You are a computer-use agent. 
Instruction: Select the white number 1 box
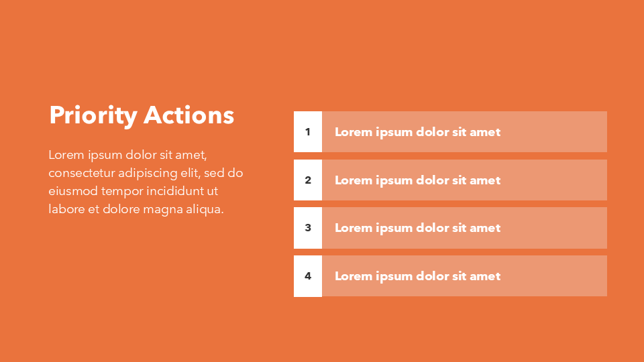(x=308, y=132)
